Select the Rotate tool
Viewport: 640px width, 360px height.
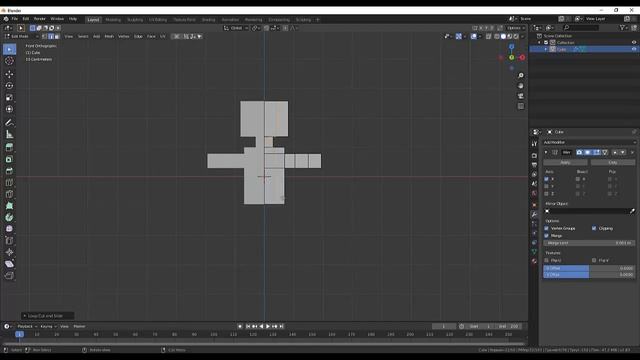click(9, 86)
